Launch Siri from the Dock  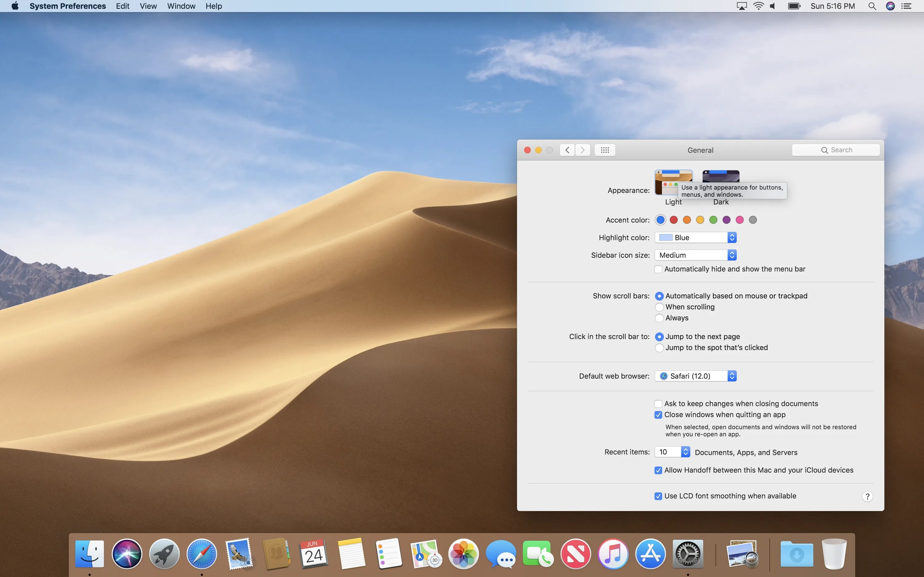pos(127,554)
